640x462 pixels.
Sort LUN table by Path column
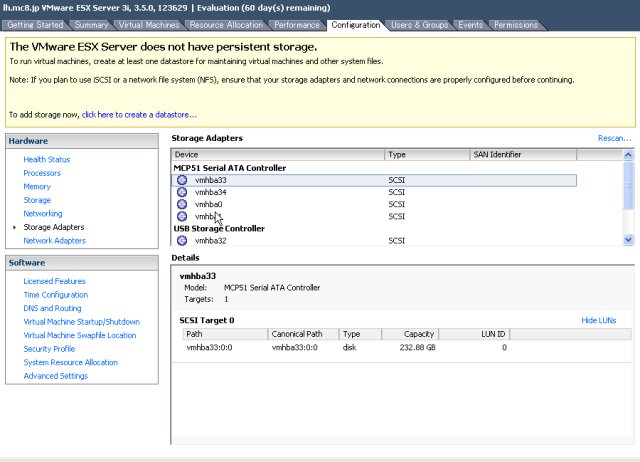(x=225, y=334)
